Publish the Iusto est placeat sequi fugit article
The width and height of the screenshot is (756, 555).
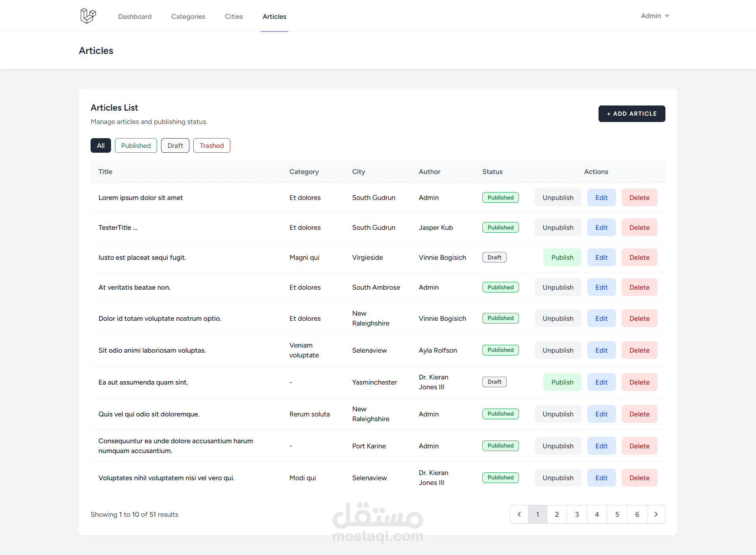(x=562, y=257)
